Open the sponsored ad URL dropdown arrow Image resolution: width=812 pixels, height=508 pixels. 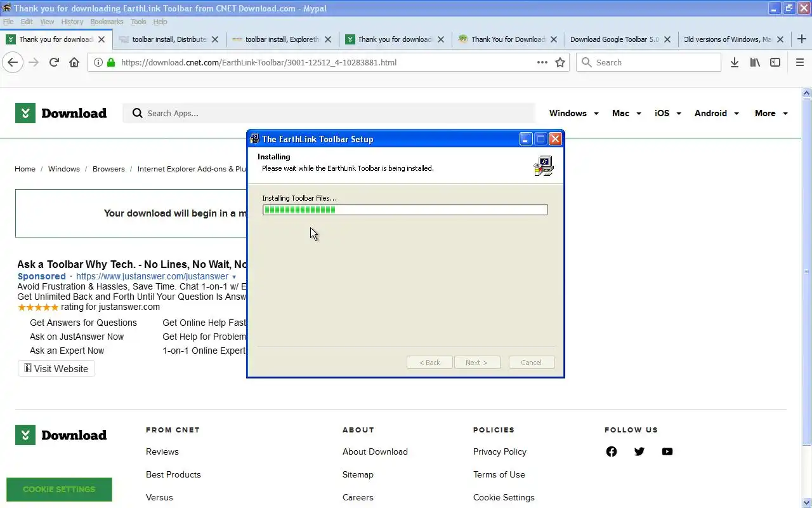click(234, 277)
